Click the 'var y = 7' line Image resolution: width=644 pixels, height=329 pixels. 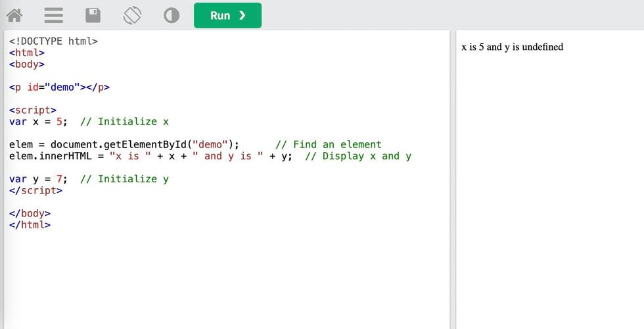click(38, 179)
